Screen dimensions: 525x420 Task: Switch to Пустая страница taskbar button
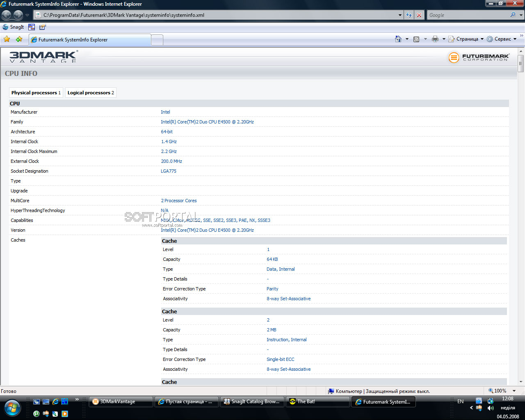point(187,402)
